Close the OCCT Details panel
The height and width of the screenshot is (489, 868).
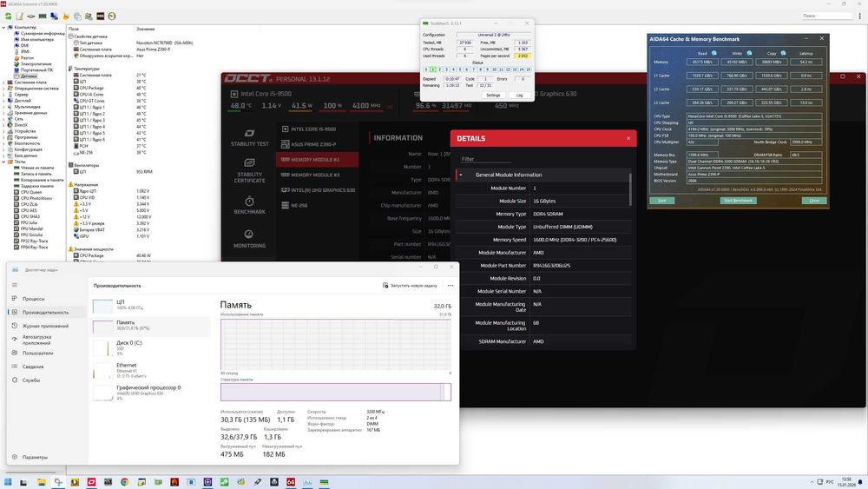(628, 138)
